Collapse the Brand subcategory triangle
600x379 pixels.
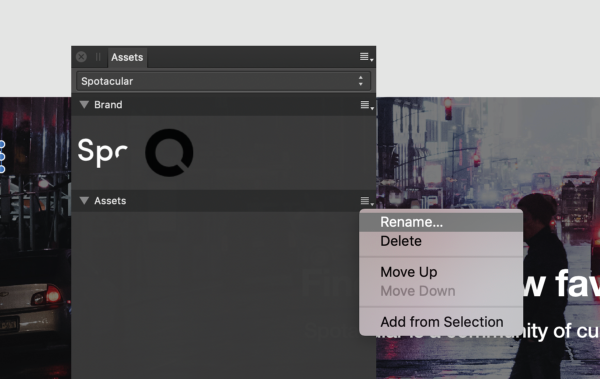coord(84,105)
